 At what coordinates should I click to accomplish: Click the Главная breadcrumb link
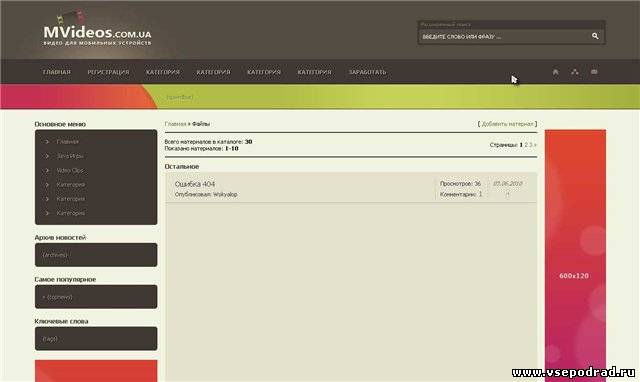pyautogui.click(x=175, y=124)
